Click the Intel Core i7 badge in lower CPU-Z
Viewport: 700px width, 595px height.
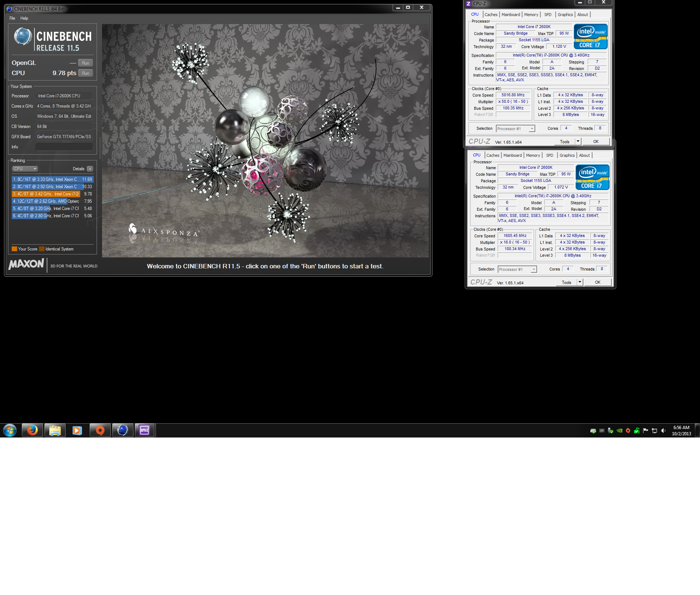pos(592,177)
